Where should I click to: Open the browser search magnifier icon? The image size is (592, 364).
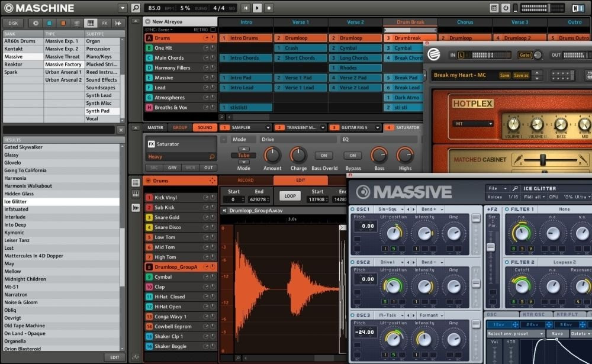(x=135, y=7)
